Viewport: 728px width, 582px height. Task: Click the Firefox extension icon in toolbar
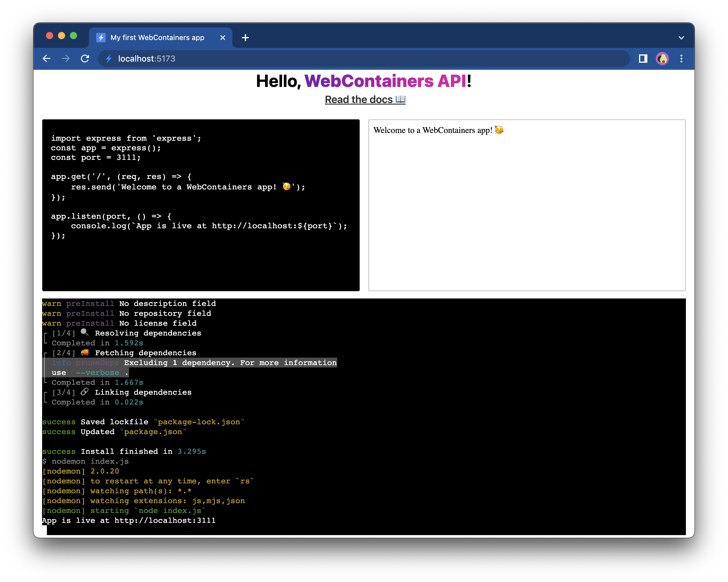[662, 58]
